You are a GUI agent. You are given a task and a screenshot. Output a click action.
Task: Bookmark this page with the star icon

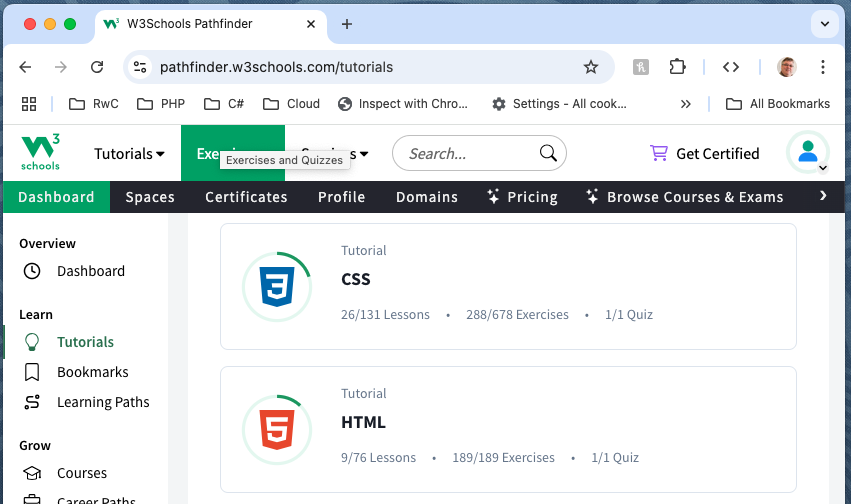590,67
